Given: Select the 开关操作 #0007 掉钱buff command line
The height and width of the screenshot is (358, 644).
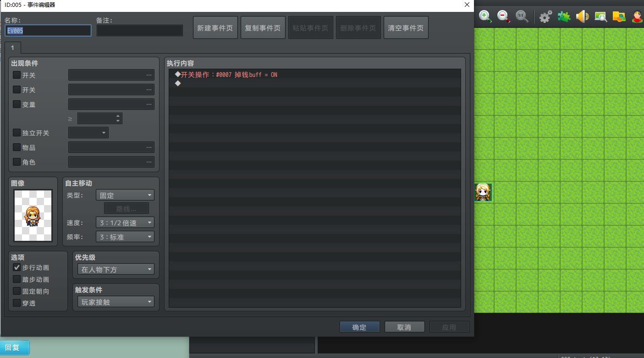Looking at the screenshot, I should click(314, 75).
